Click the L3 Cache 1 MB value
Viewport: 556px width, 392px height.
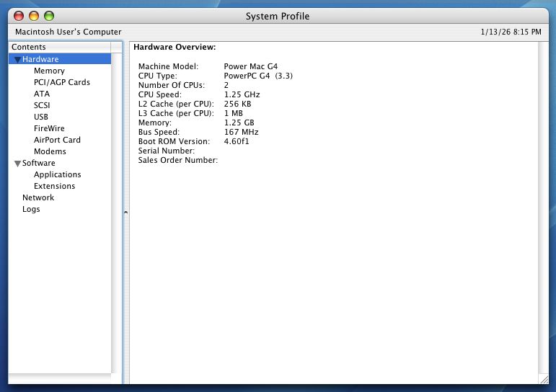[x=234, y=113]
